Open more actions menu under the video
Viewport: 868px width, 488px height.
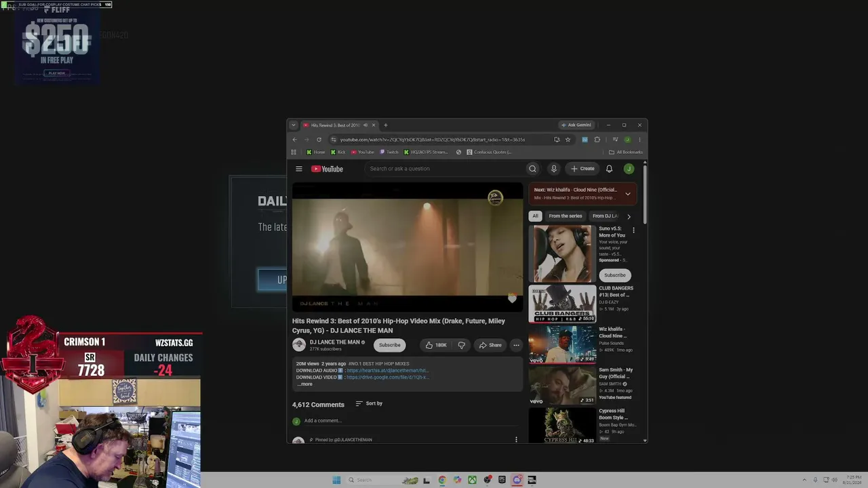(x=516, y=345)
